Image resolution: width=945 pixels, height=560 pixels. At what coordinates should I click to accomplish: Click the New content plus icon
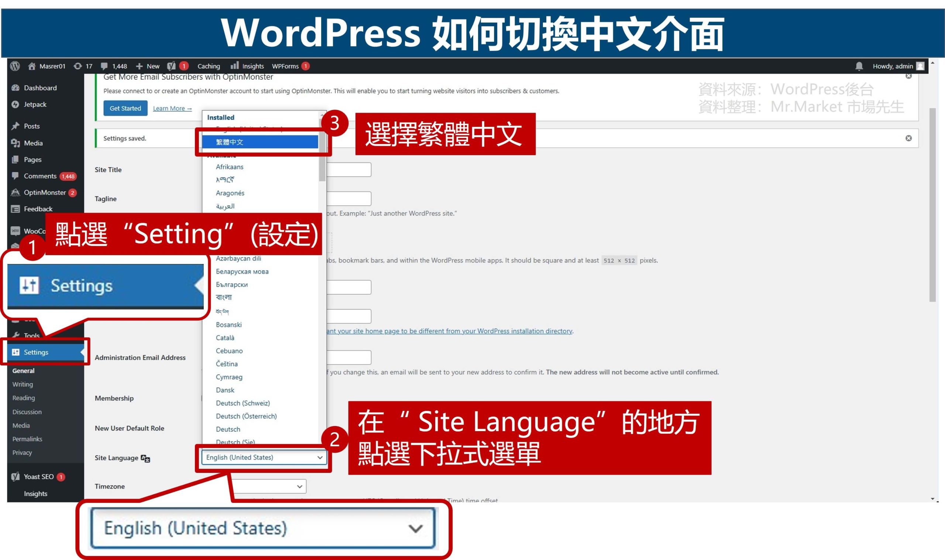click(x=139, y=66)
